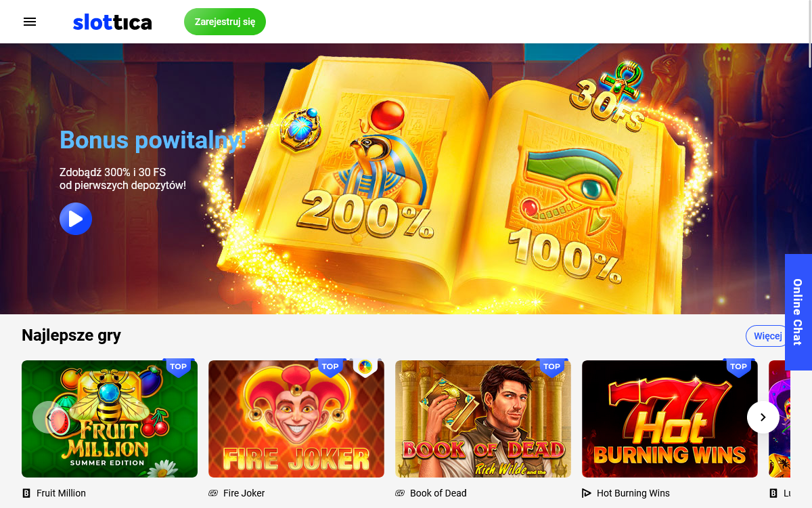The width and height of the screenshot is (812, 508).
Task: Click the BGaming provider icon by Fruit Million
Action: [x=26, y=493]
